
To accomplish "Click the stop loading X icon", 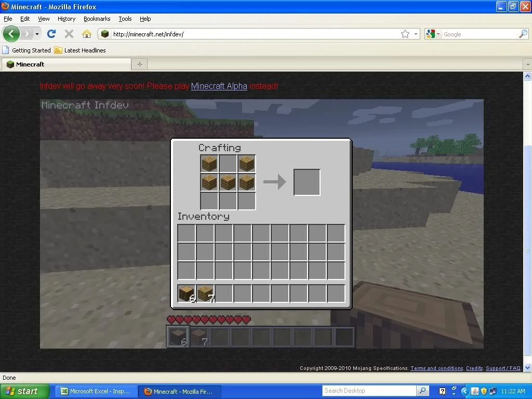I will (x=69, y=34).
